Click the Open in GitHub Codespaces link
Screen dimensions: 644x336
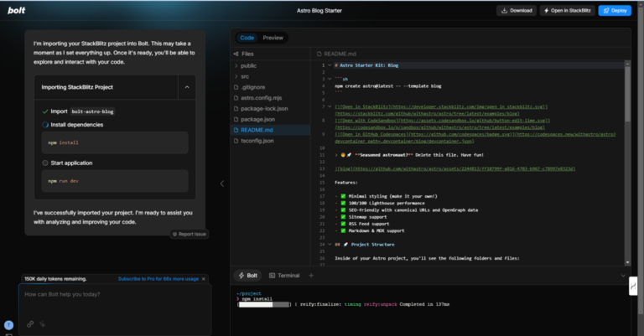tap(475, 138)
